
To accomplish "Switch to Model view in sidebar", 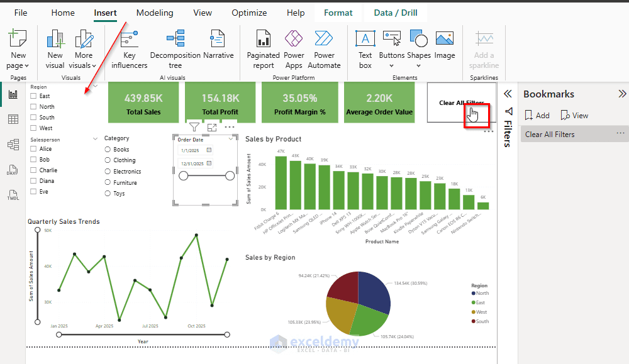I will coord(13,145).
